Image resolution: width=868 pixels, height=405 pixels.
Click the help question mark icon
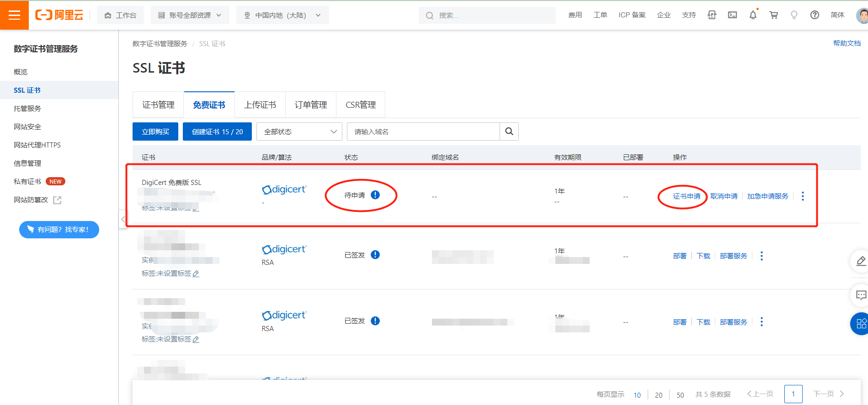815,15
